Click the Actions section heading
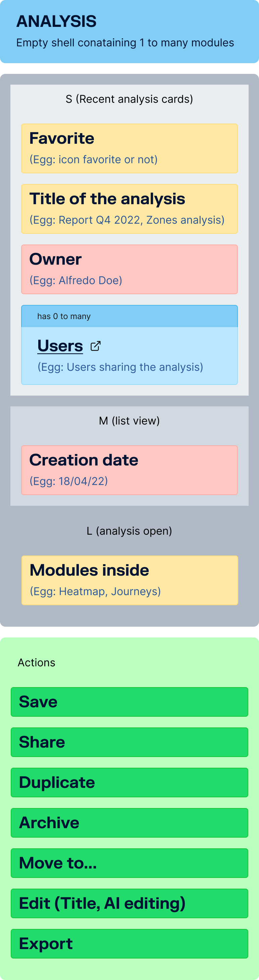The image size is (259, 980). 37,663
